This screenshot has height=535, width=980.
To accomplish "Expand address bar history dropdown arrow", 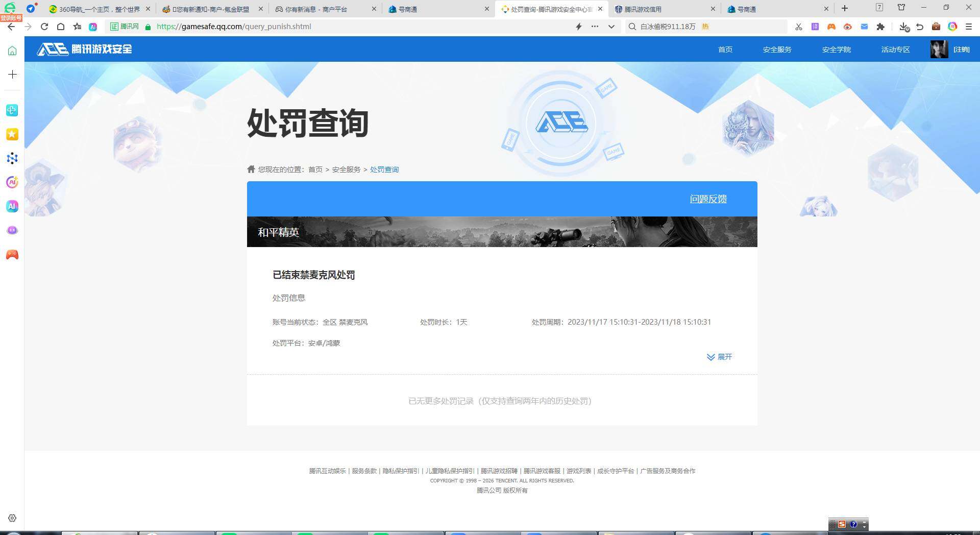I will 611,27.
